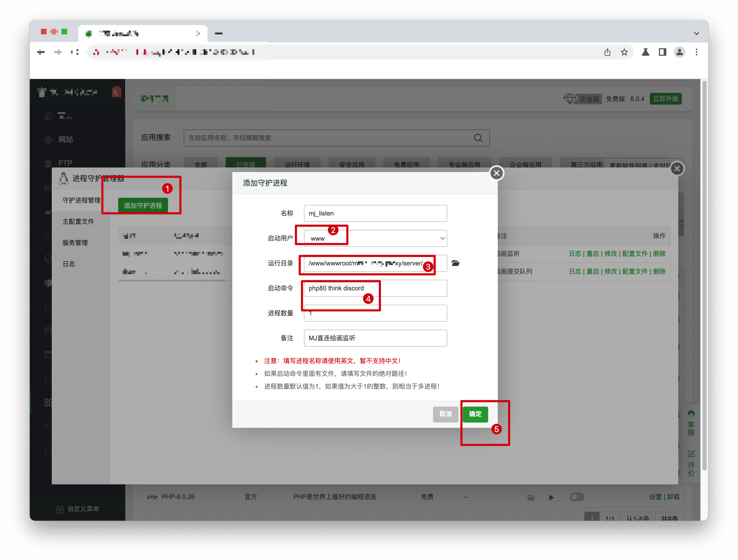Click the new tab plus button
This screenshot has height=560, width=738.
click(218, 33)
